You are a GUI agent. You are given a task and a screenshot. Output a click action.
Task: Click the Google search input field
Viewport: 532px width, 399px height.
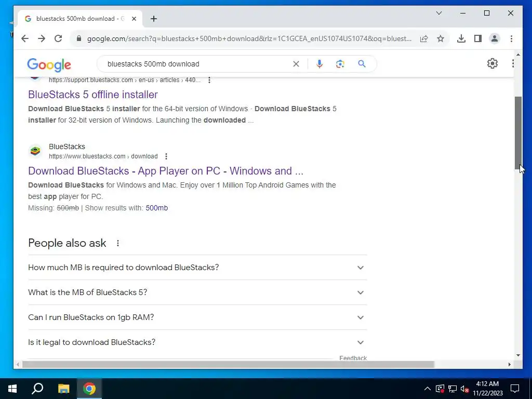[x=198, y=64]
